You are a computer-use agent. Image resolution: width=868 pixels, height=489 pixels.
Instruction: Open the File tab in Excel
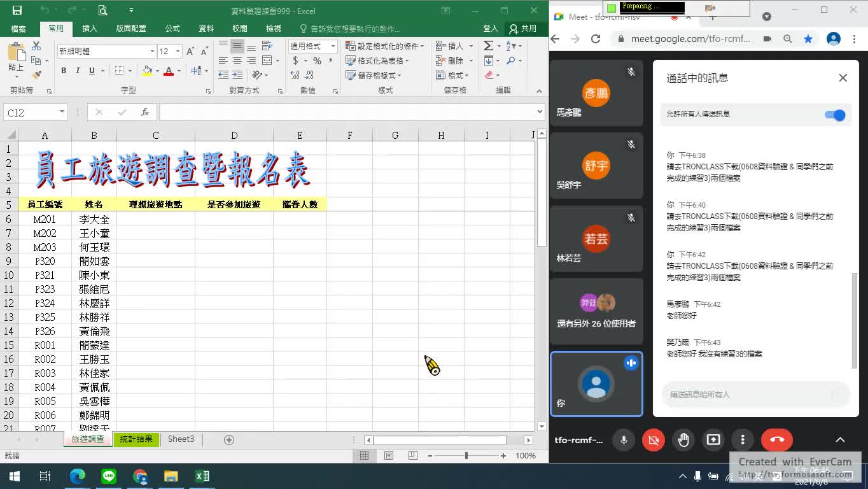18,29
